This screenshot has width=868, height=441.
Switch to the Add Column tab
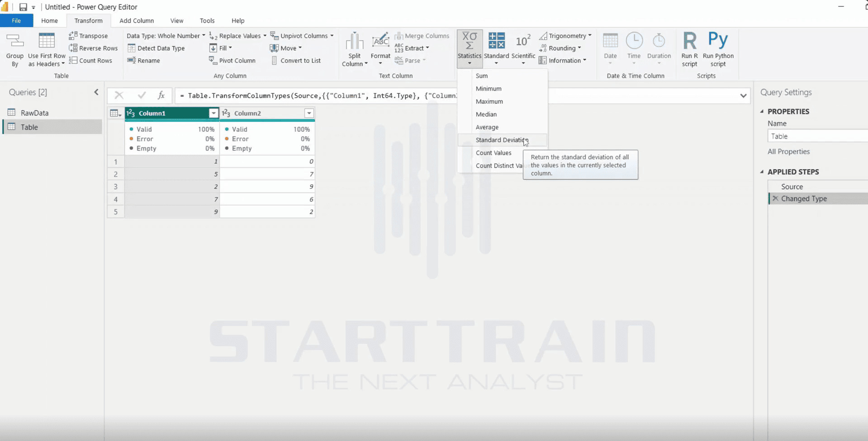coord(137,21)
